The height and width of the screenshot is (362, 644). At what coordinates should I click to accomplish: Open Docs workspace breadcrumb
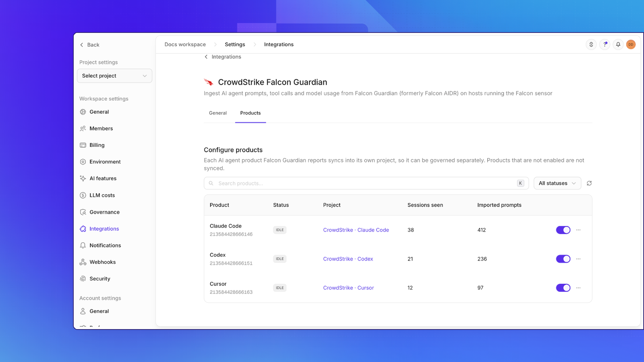click(x=185, y=44)
